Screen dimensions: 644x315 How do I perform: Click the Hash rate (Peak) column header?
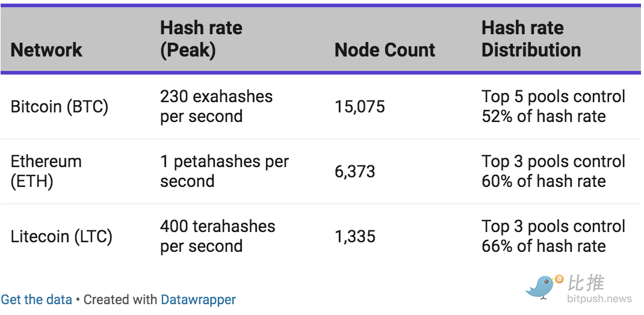201,39
